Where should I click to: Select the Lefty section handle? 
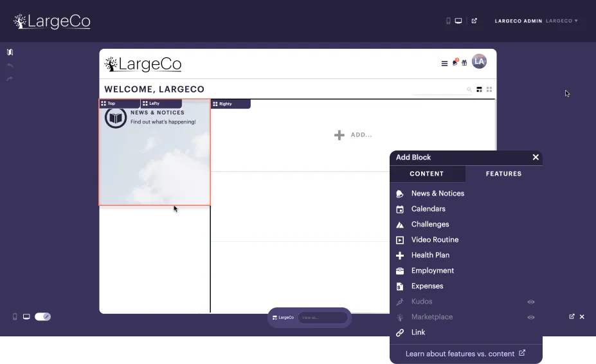pyautogui.click(x=161, y=104)
